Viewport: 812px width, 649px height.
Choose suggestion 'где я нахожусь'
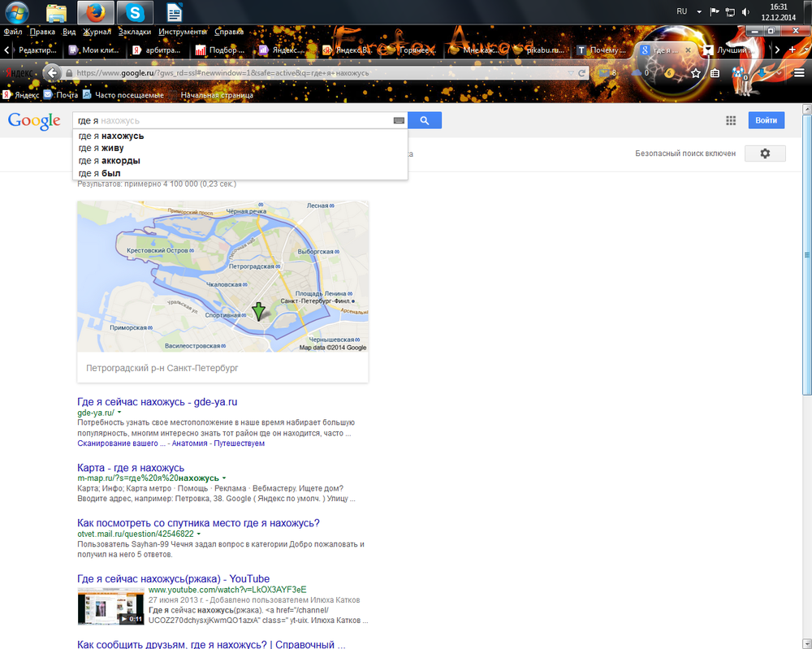coord(240,136)
